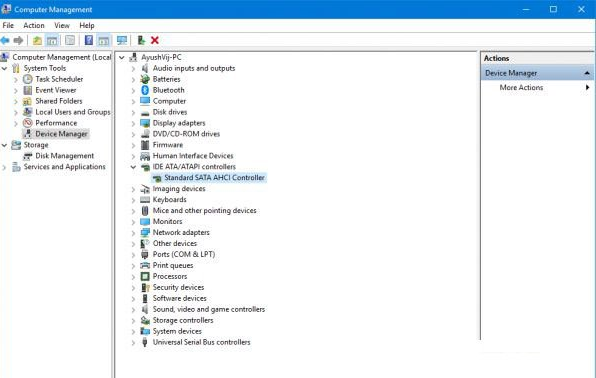Viewport: 596px width, 378px height.
Task: Open the More Actions submenu arrow
Action: tap(588, 87)
